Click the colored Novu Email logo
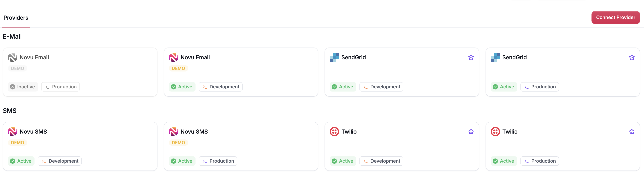This screenshot has height=176, width=644. (173, 57)
